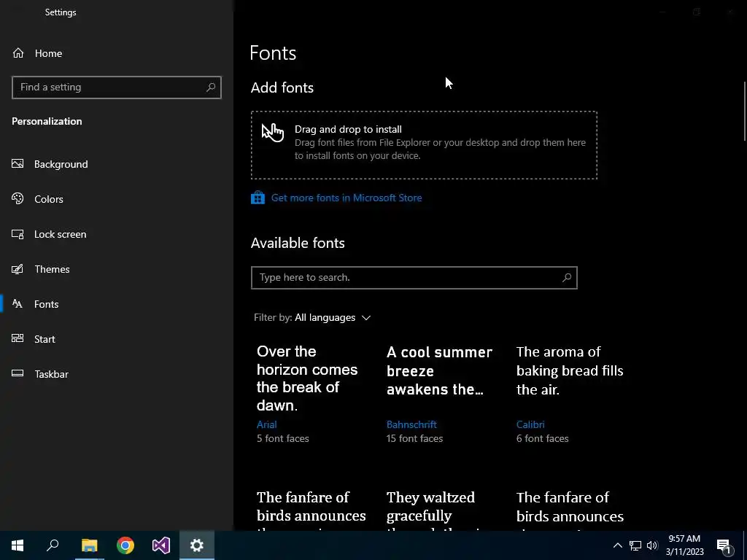Open the Bahnschrift font family
Screen dimensions: 747x560
click(x=411, y=424)
